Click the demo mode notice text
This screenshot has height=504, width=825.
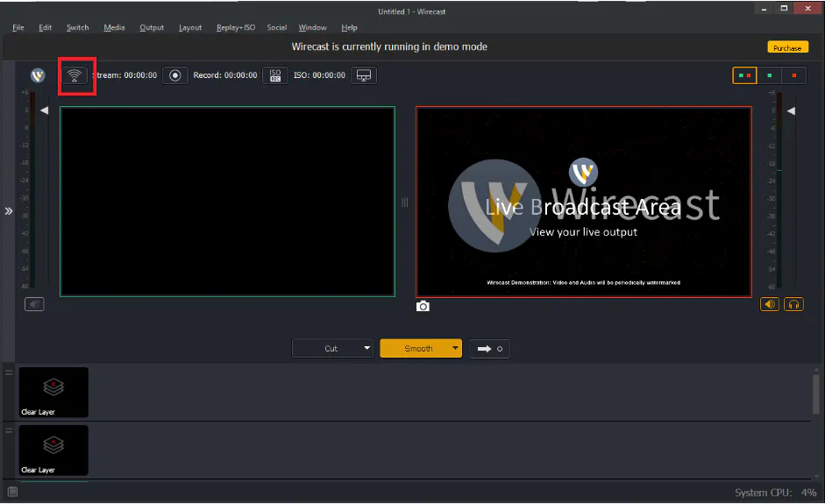tap(389, 46)
